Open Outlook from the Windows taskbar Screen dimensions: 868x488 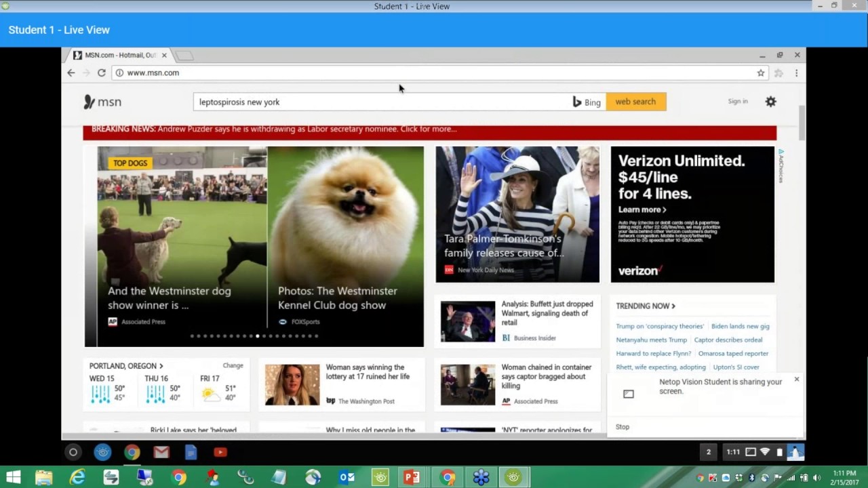coord(347,478)
